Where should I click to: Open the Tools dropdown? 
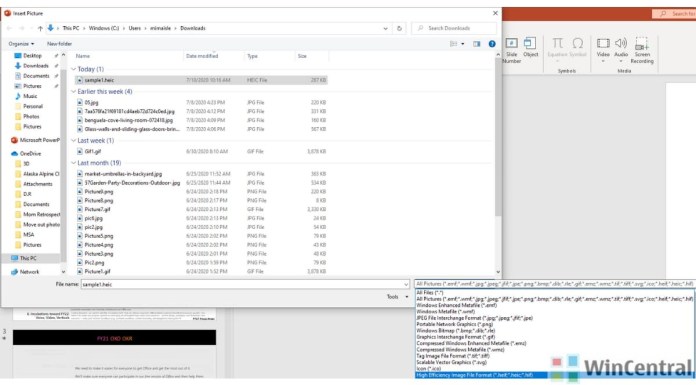pyautogui.click(x=397, y=296)
